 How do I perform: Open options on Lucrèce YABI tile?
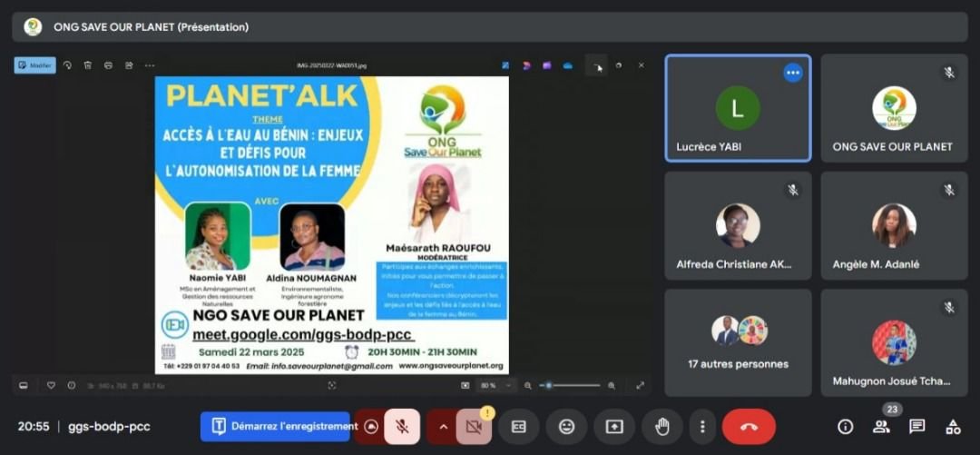[x=793, y=73]
